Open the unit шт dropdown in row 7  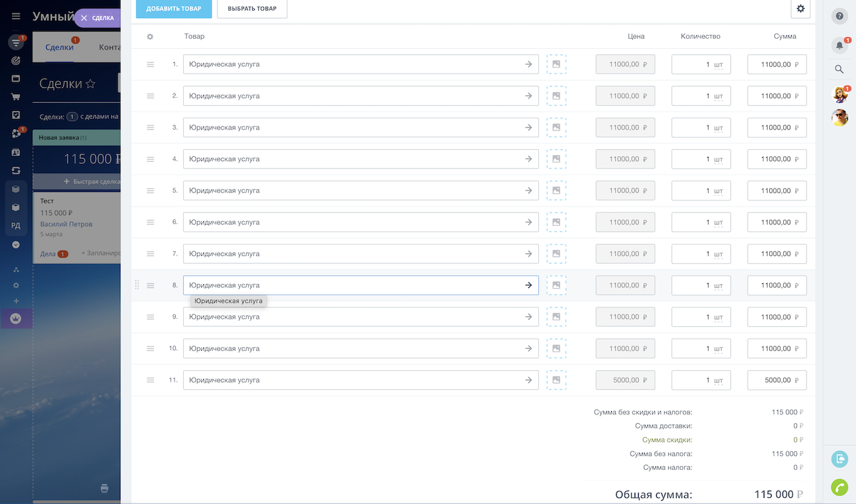click(718, 254)
